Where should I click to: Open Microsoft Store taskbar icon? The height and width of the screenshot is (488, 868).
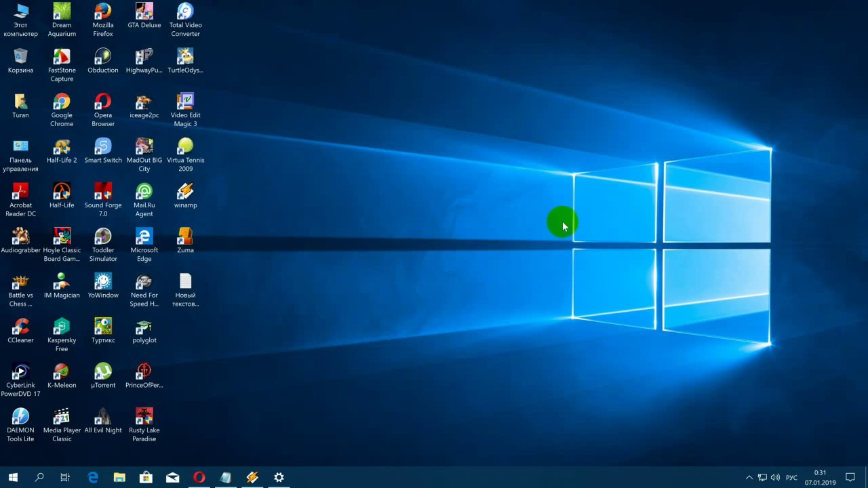point(146,477)
